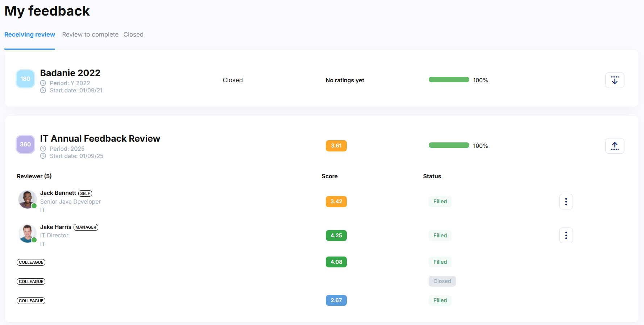The image size is (644, 325).
Task: Click the clock icon beside Period: Y 2022
Action: tap(43, 83)
